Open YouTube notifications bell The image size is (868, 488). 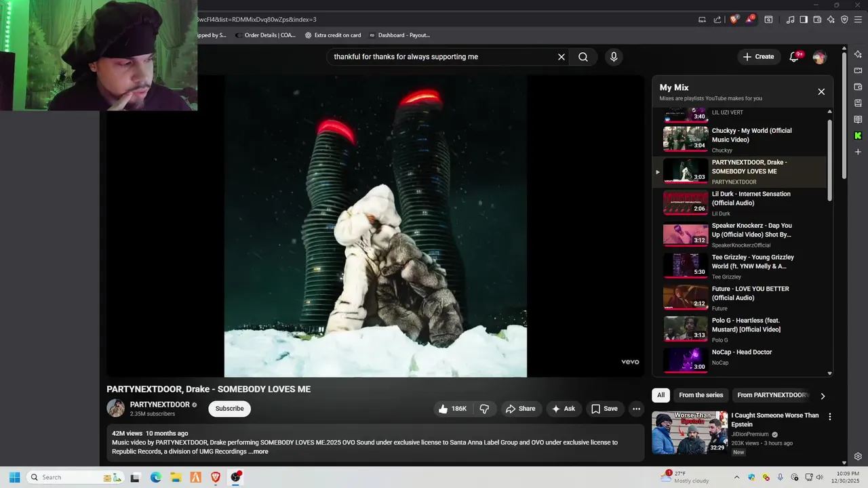(x=794, y=57)
